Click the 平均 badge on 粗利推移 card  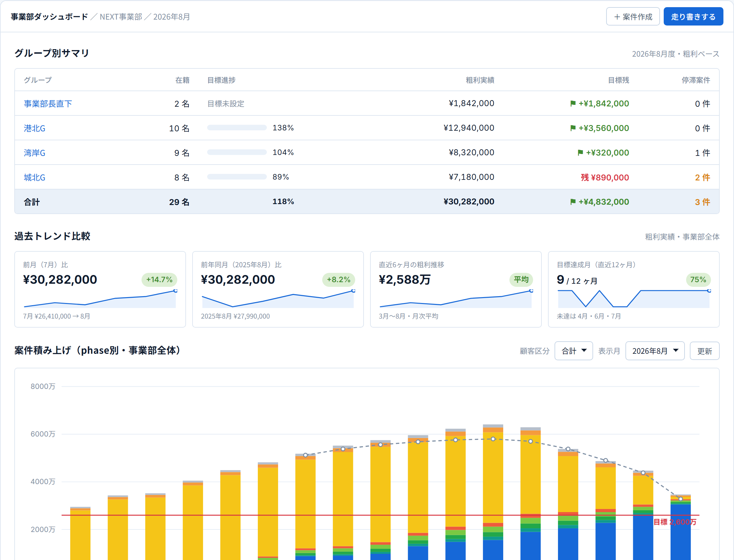pos(521,279)
